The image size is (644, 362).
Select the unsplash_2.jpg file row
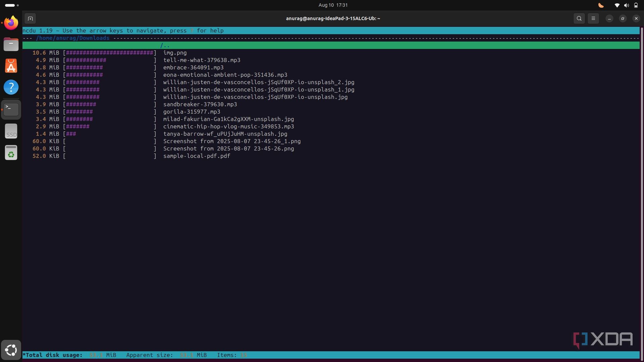pyautogui.click(x=331, y=82)
